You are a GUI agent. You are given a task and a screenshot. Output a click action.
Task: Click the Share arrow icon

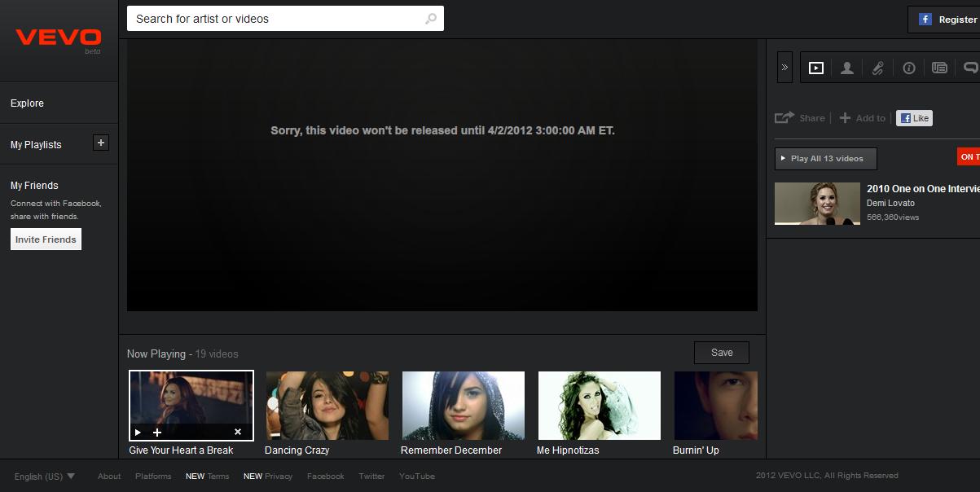784,118
